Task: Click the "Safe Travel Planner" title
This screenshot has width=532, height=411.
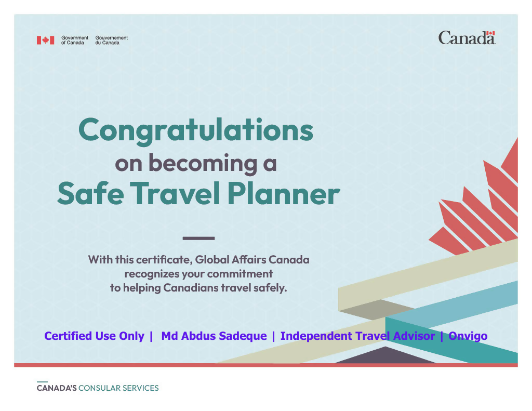Action: coord(198,194)
